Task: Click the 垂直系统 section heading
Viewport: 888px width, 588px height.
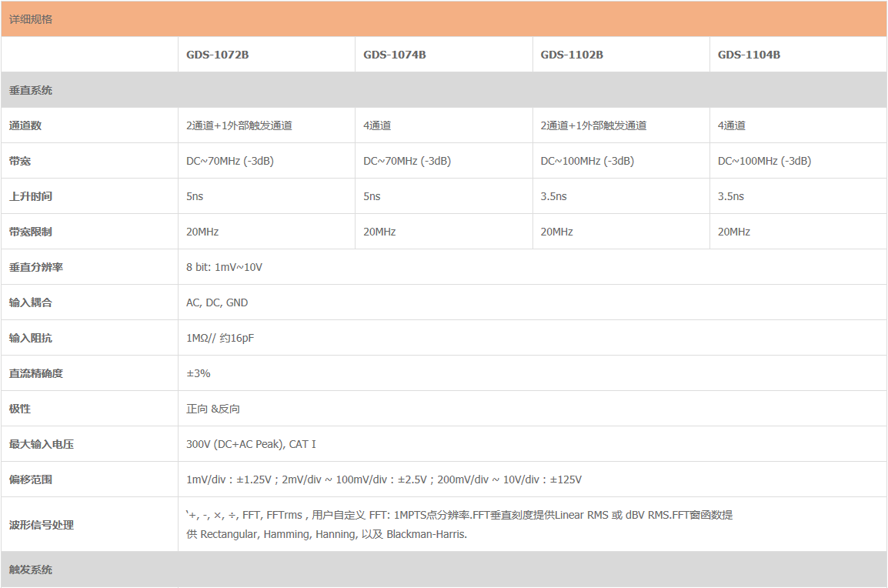Action: point(31,90)
